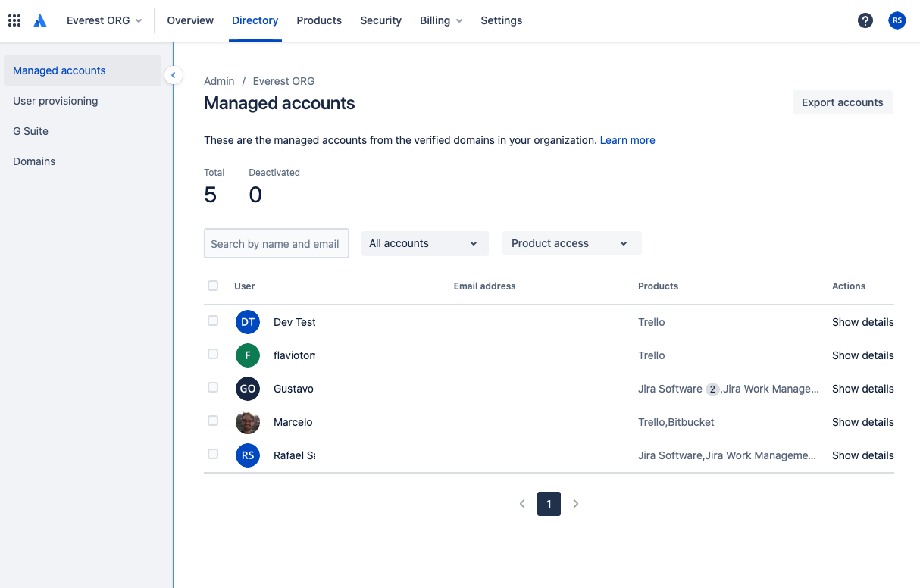Collapse the sidebar with the arrow button

[174, 75]
